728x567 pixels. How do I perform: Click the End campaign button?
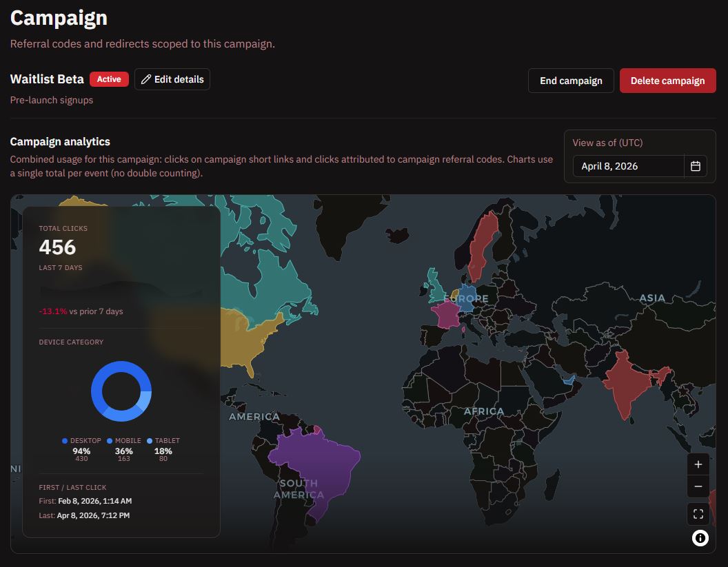[x=571, y=81]
